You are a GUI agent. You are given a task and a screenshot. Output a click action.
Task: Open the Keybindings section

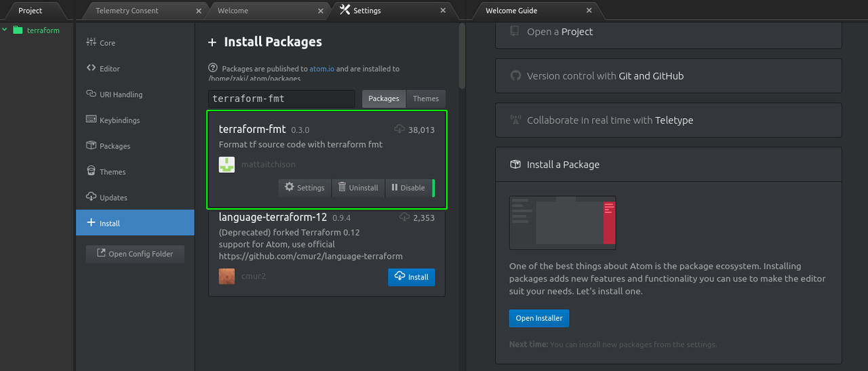(119, 120)
